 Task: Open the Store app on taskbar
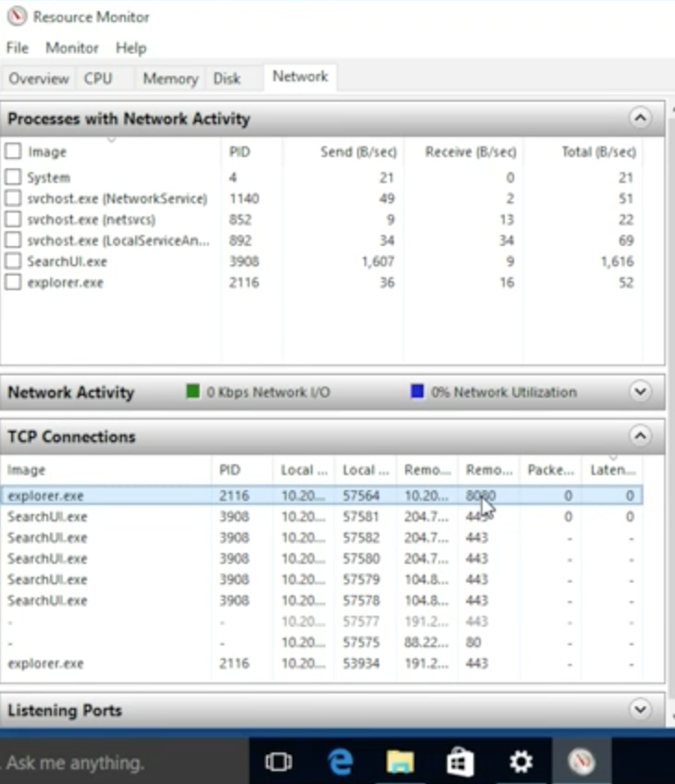(460, 762)
